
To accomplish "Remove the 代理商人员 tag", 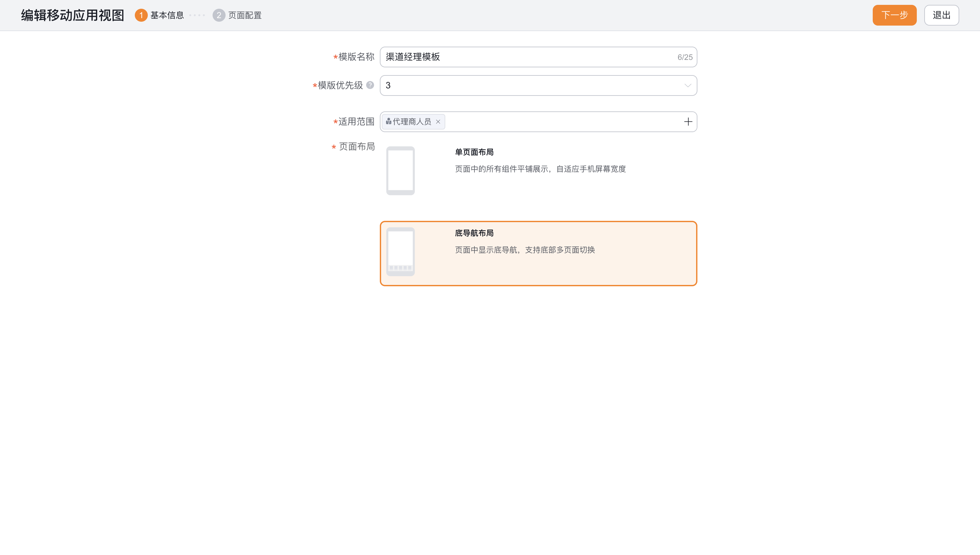I will pos(438,122).
